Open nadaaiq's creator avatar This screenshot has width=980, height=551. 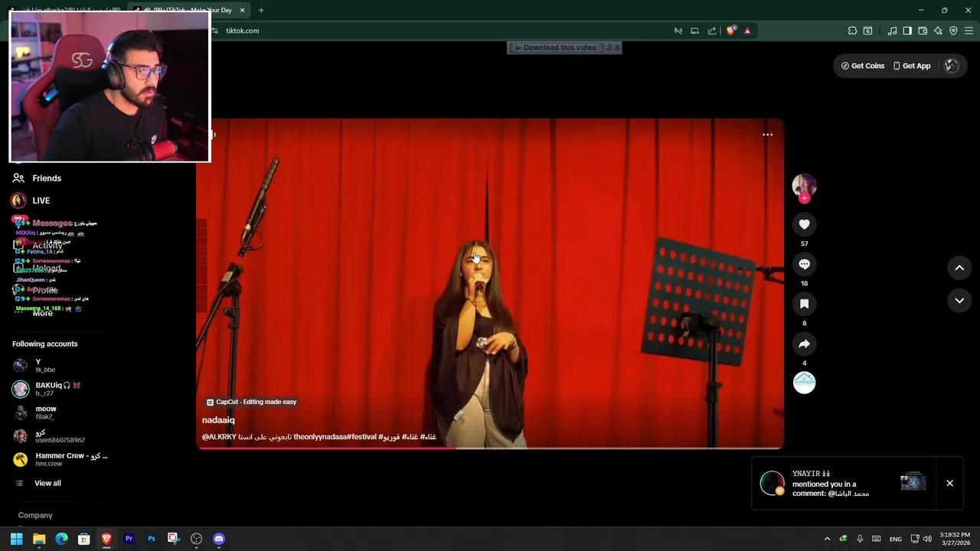point(804,185)
